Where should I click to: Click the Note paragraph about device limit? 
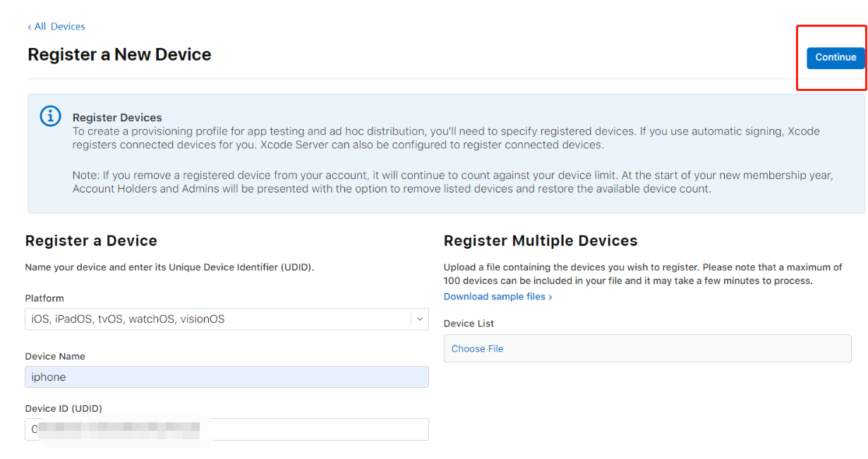pyautogui.click(x=452, y=182)
